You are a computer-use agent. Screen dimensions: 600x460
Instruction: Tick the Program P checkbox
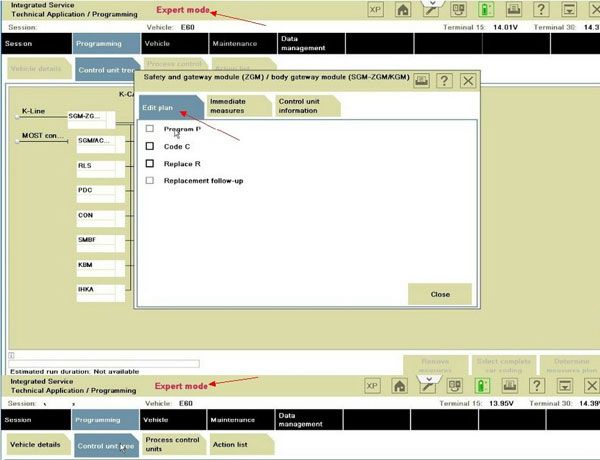(x=150, y=129)
